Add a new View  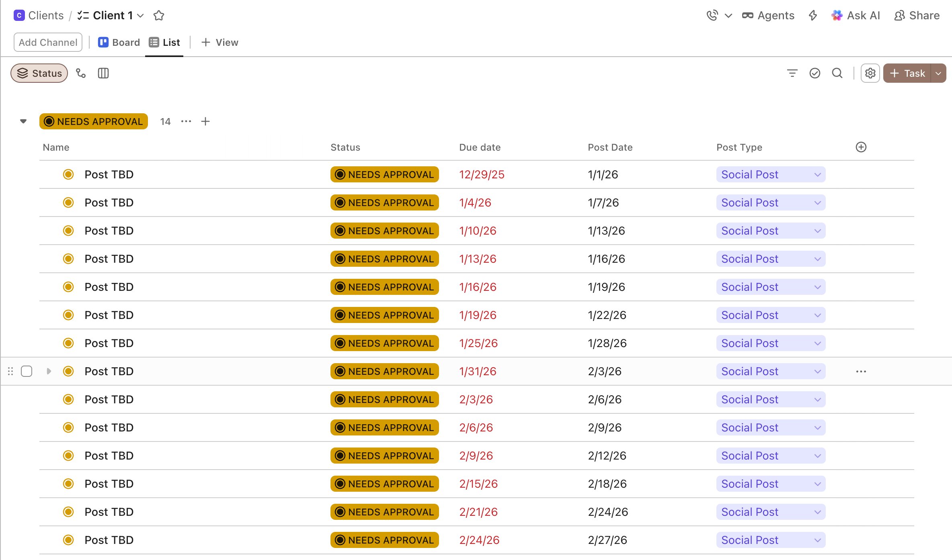pyautogui.click(x=220, y=42)
